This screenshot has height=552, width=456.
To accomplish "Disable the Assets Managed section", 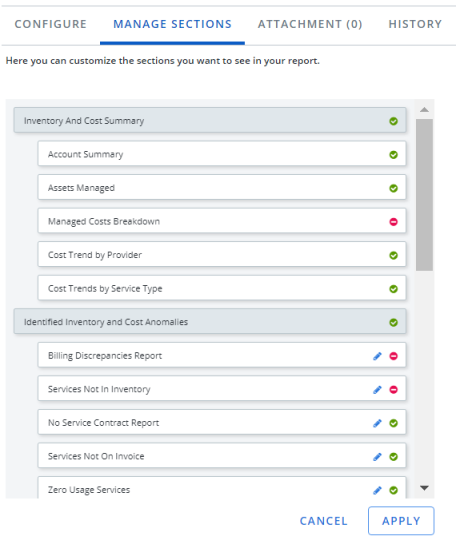I will tap(393, 188).
